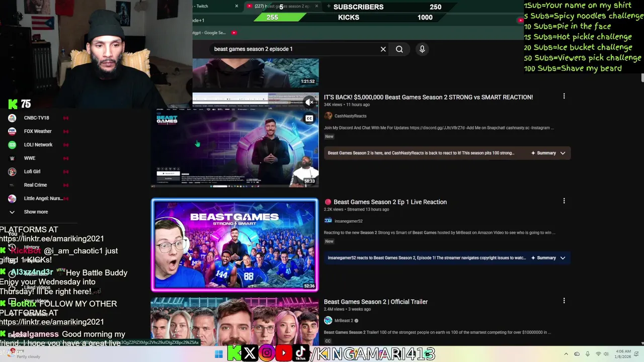Open the Strong vs Smart 52:36 thumbnail
Image resolution: width=644 pixels, height=362 pixels.
pyautogui.click(x=234, y=245)
